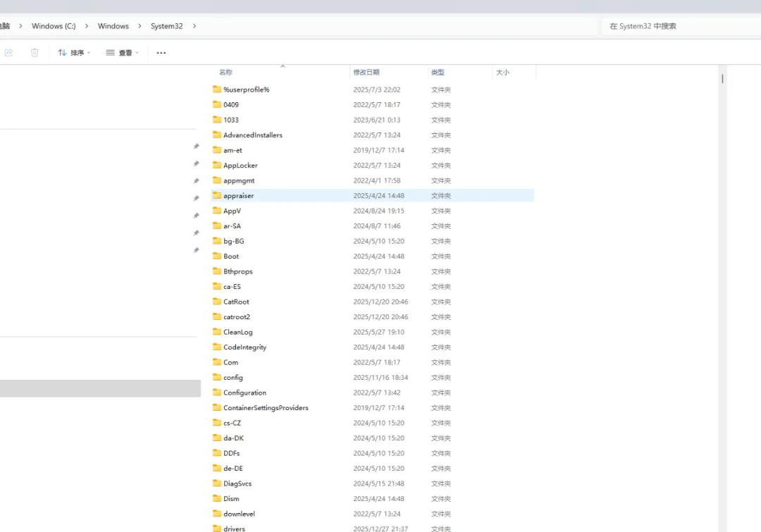Click the System32 breadcrumb segment
The image size is (761, 532).
(x=166, y=26)
